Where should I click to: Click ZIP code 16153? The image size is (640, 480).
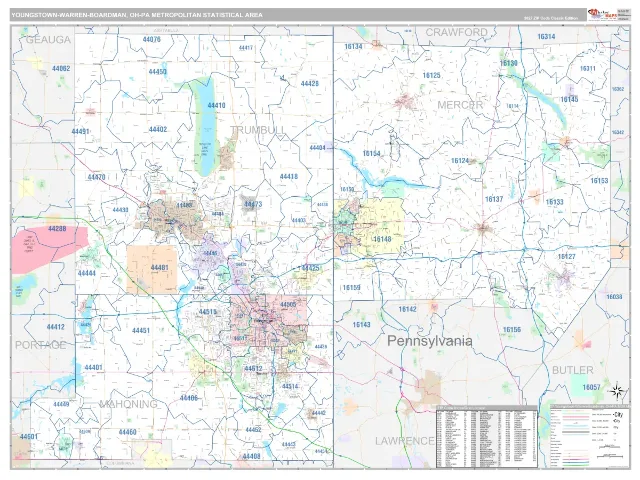coord(599,180)
